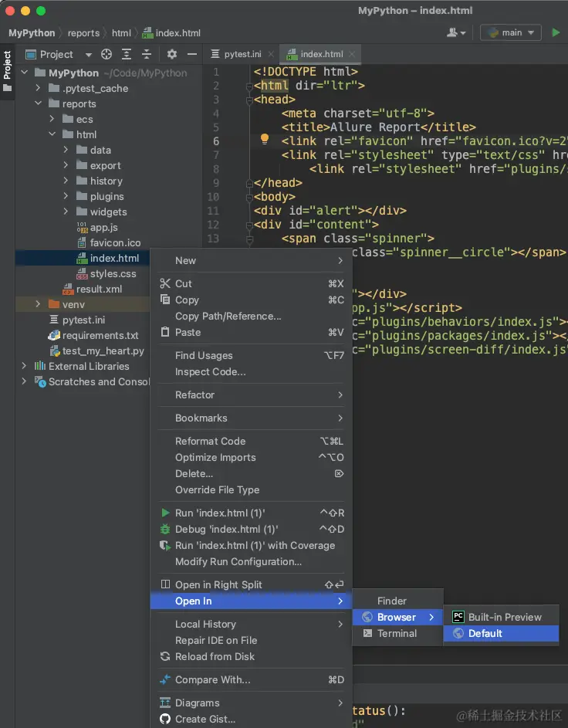
Task: Expand the venv folder
Action: coord(38,304)
